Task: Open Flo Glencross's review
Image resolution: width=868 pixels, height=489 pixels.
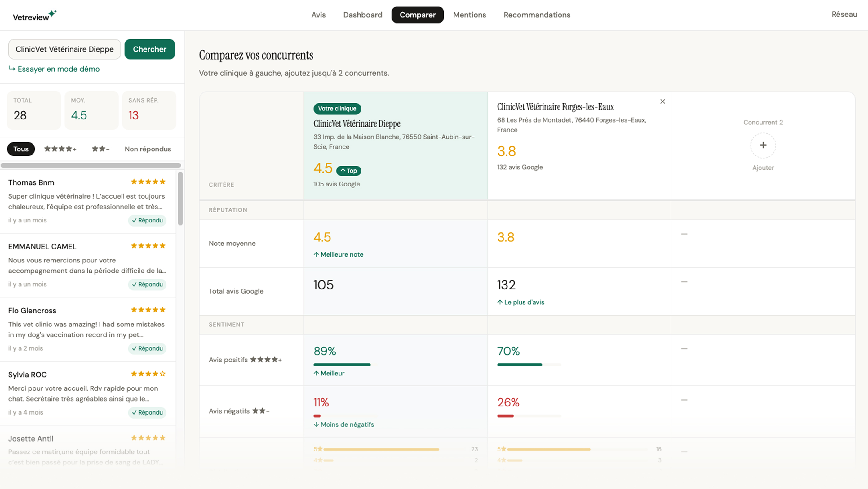Action: coord(88,330)
